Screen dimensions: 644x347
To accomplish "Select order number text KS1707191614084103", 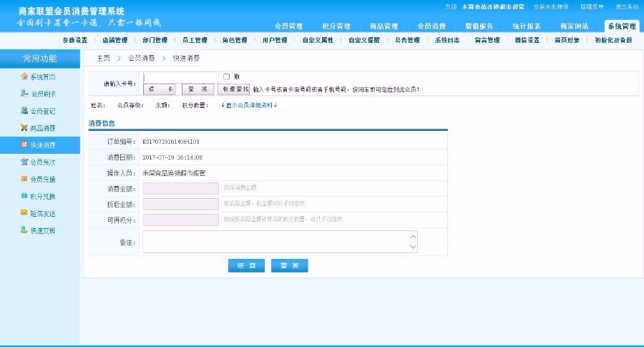I will point(171,142).
